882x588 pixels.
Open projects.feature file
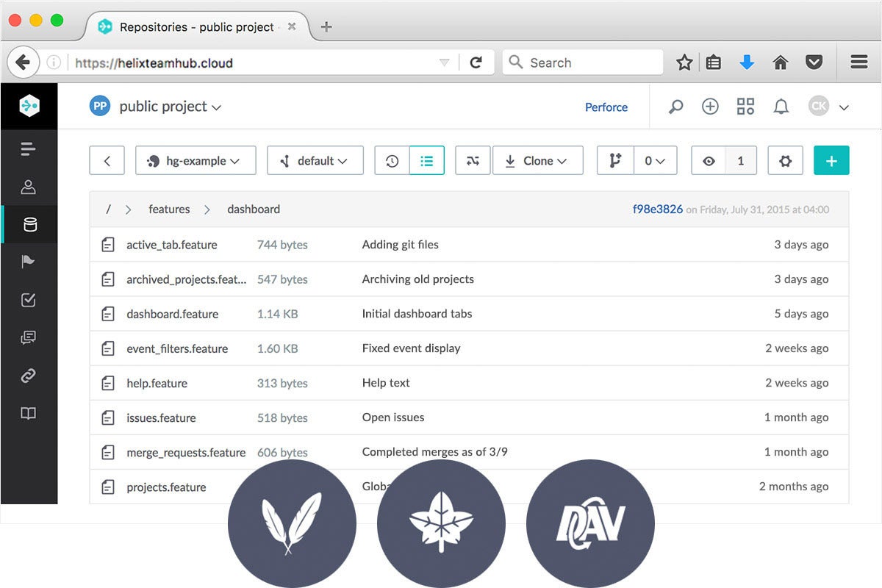(166, 487)
